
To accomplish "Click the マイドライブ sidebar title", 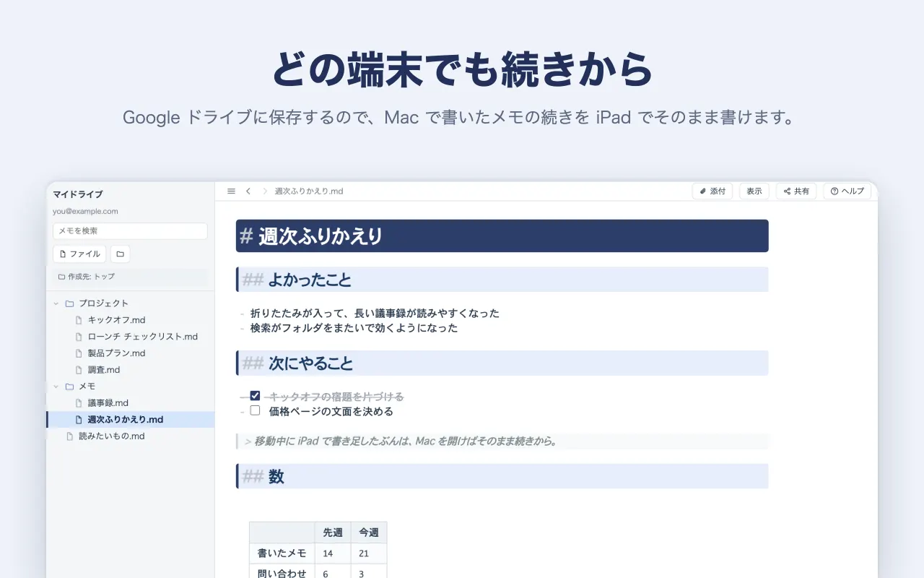I will (78, 194).
